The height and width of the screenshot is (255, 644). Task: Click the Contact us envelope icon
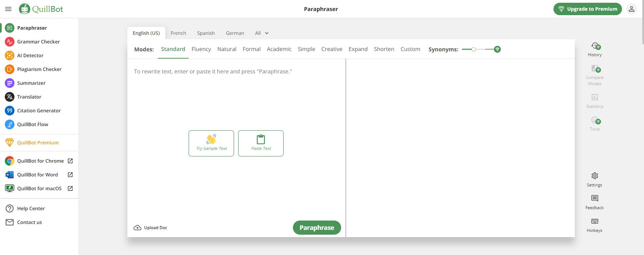tap(10, 222)
